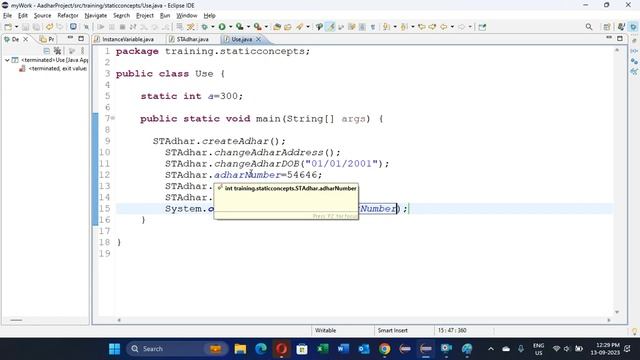Open the Run configurations dropdown arrow
Viewport: 640px width, 360px height.
230,27
